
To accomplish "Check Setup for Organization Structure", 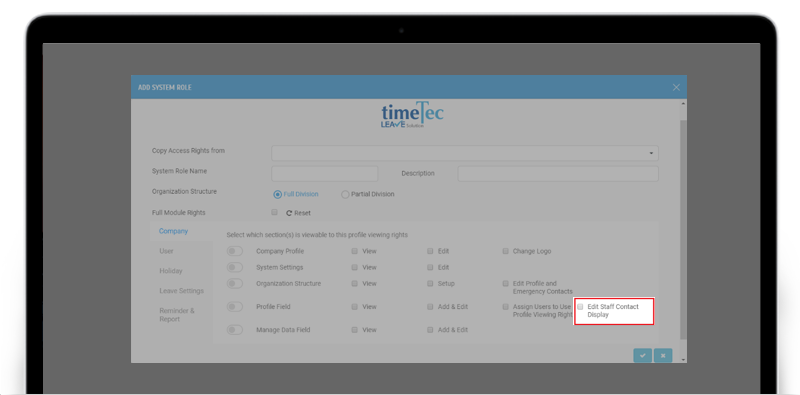I will point(430,283).
